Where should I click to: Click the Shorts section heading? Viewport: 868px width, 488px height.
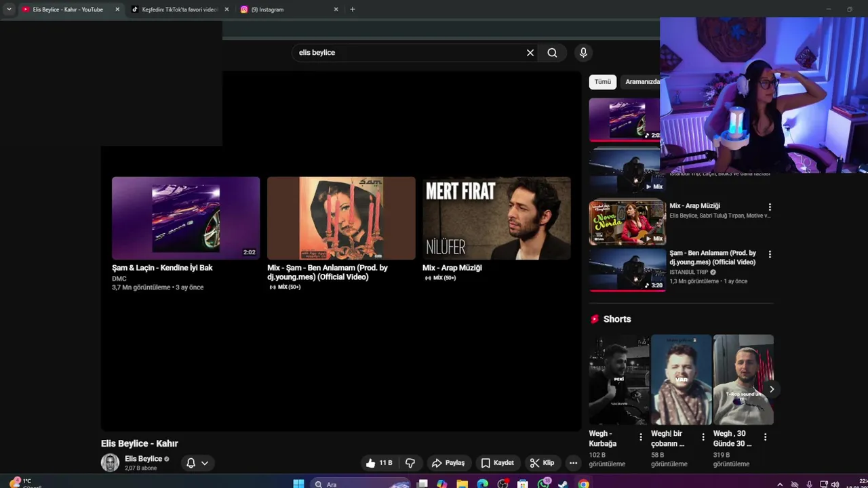click(x=617, y=319)
